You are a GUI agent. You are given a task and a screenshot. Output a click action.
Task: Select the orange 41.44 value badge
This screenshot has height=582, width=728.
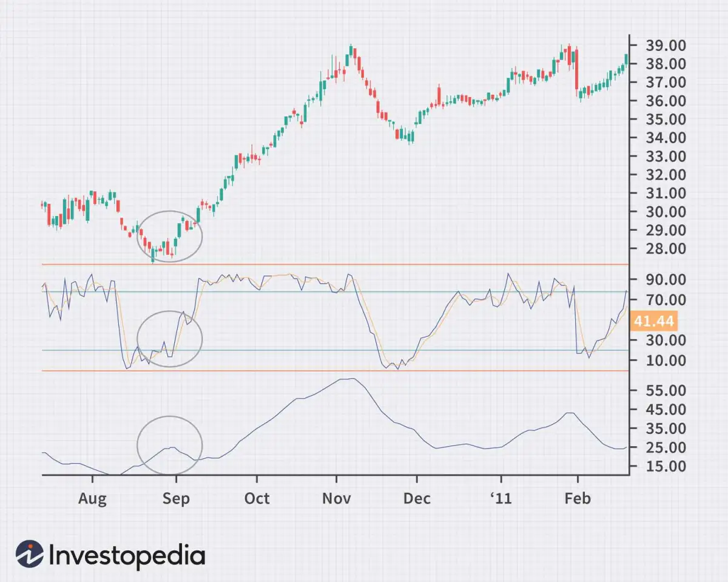point(654,320)
